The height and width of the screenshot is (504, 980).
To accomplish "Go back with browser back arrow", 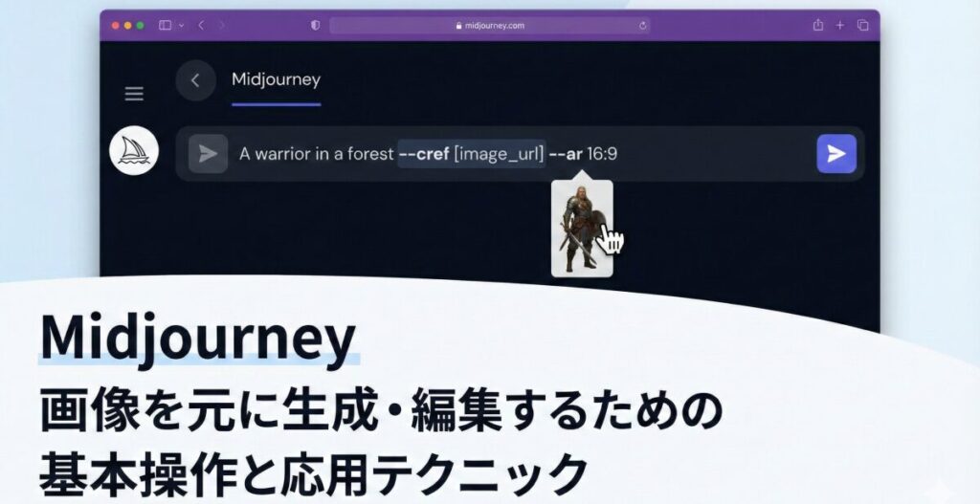I will pos(201,26).
